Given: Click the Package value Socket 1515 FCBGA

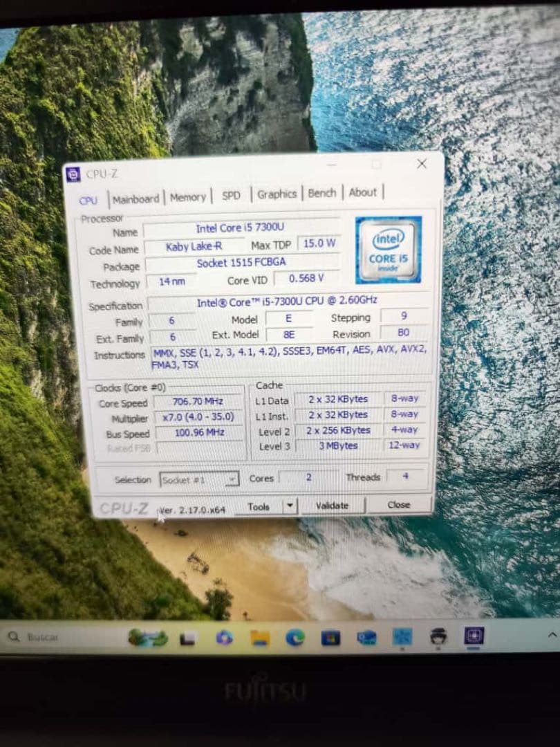Looking at the screenshot, I should pos(241,263).
